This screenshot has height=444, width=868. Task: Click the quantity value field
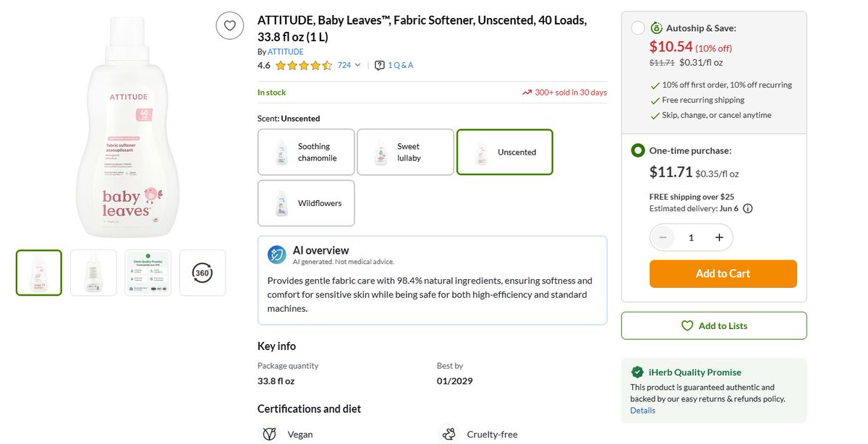pyautogui.click(x=691, y=237)
